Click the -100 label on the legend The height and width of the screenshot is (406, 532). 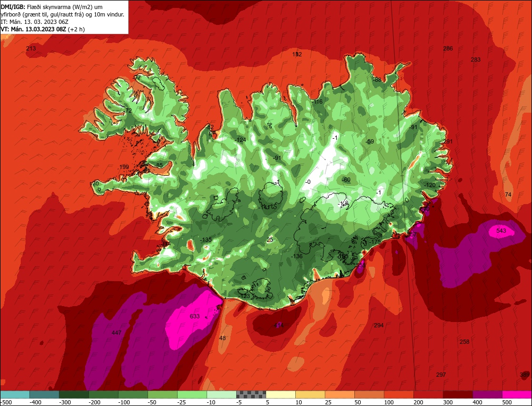[x=124, y=402]
